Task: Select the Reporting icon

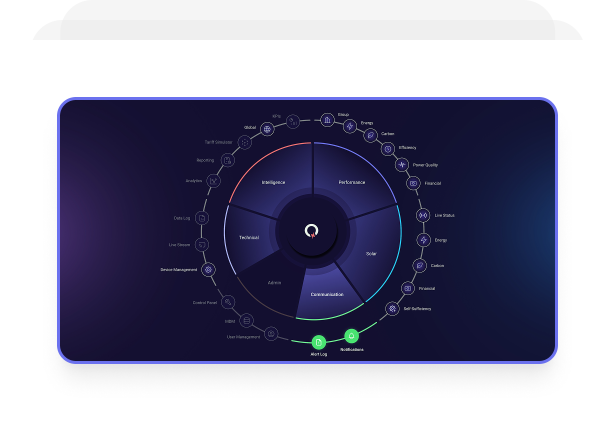Action: point(225,159)
